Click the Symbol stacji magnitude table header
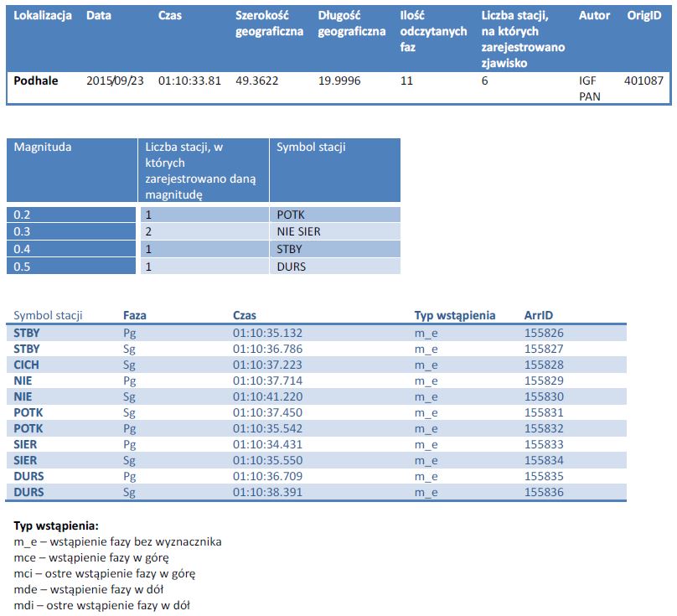677x616 pixels. [311, 147]
